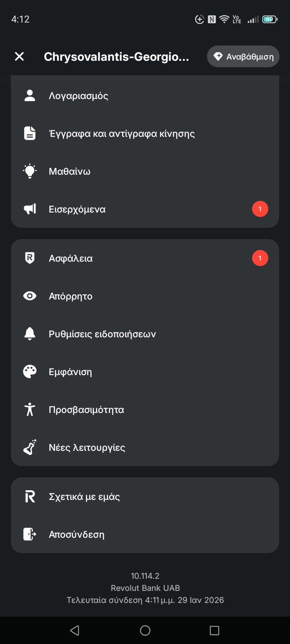The image size is (290, 644).
Task: Close the profile menu with X
Action: [x=19, y=57]
